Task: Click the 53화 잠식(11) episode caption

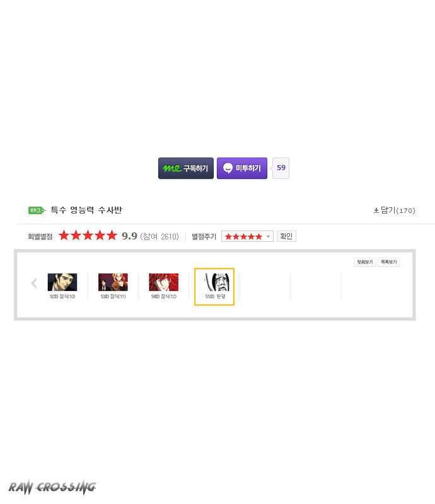Action: [x=113, y=296]
